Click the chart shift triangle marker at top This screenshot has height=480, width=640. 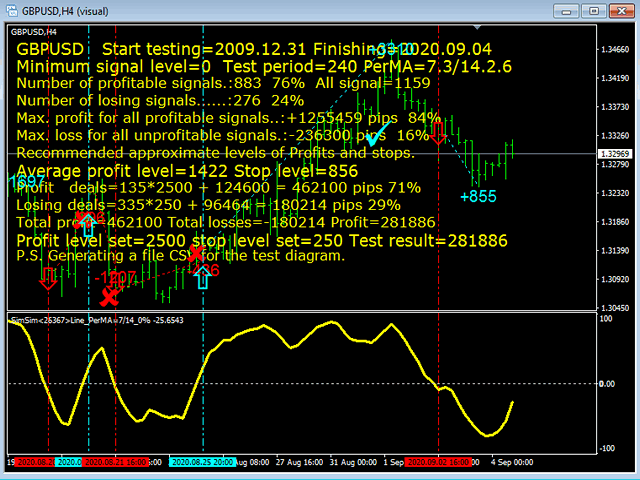(x=477, y=27)
